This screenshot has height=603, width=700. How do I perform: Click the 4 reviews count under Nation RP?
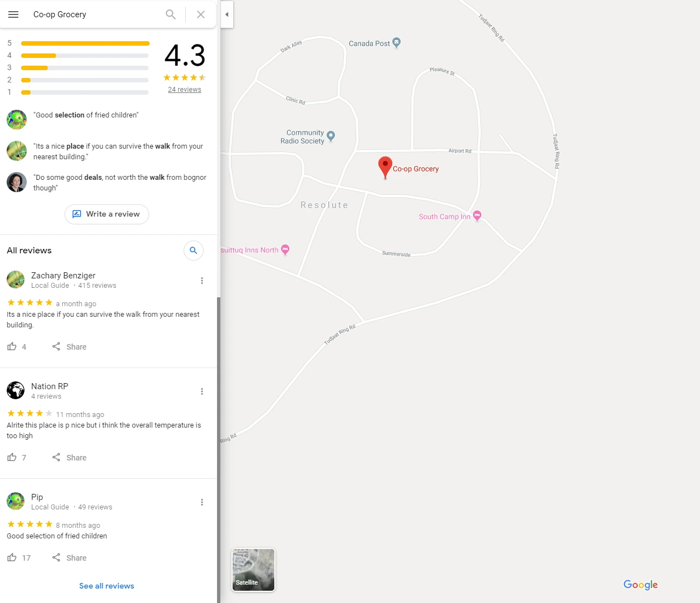(46, 396)
